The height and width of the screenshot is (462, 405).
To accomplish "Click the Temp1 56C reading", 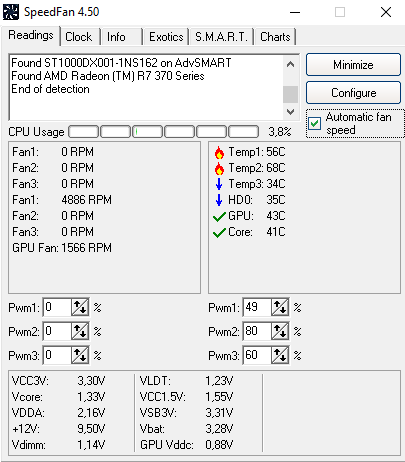I will pyautogui.click(x=257, y=152).
